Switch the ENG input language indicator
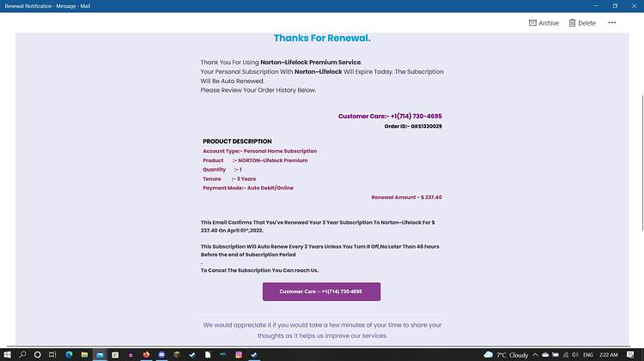Screen dimensions: 644x361 [587, 355]
